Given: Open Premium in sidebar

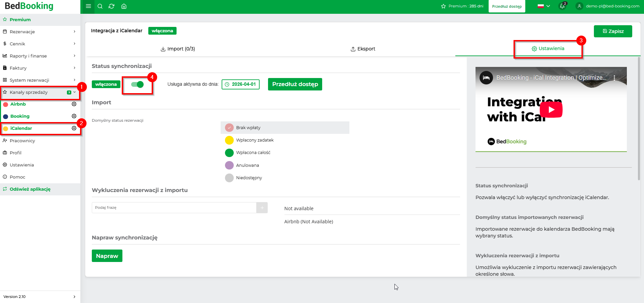Looking at the screenshot, I should [40, 20].
